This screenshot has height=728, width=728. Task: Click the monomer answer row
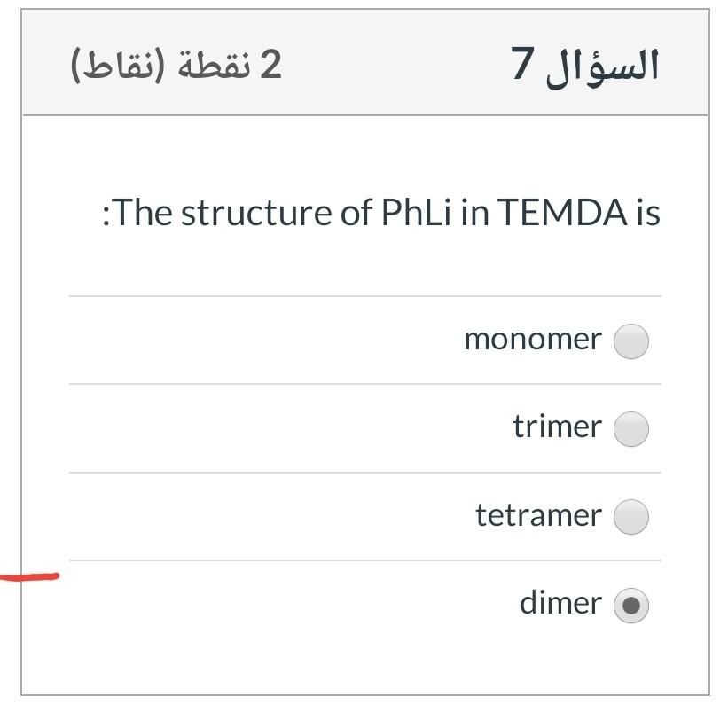pyautogui.click(x=364, y=339)
